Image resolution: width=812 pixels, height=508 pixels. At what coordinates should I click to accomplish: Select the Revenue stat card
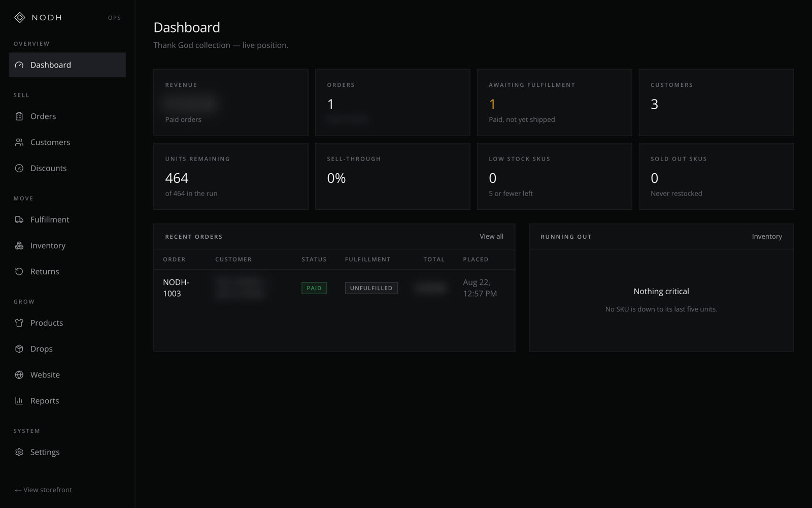(231, 103)
